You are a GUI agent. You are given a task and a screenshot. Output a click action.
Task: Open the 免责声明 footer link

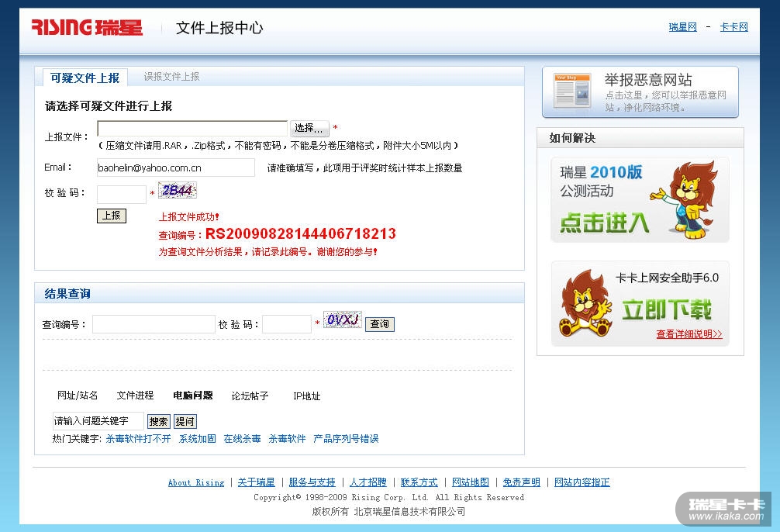pyautogui.click(x=522, y=482)
